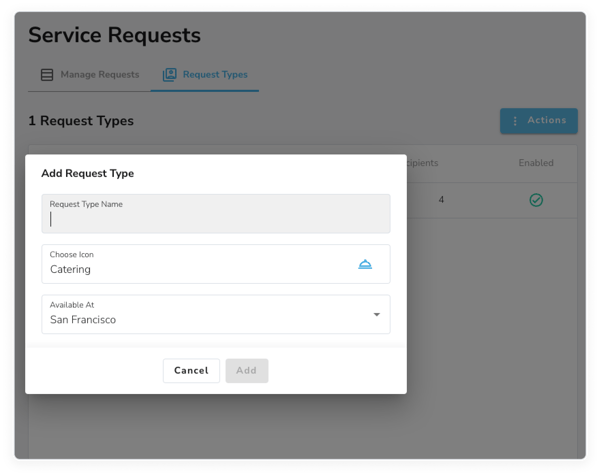Click the recipients count 4
The width and height of the screenshot is (600, 476).
(x=441, y=200)
